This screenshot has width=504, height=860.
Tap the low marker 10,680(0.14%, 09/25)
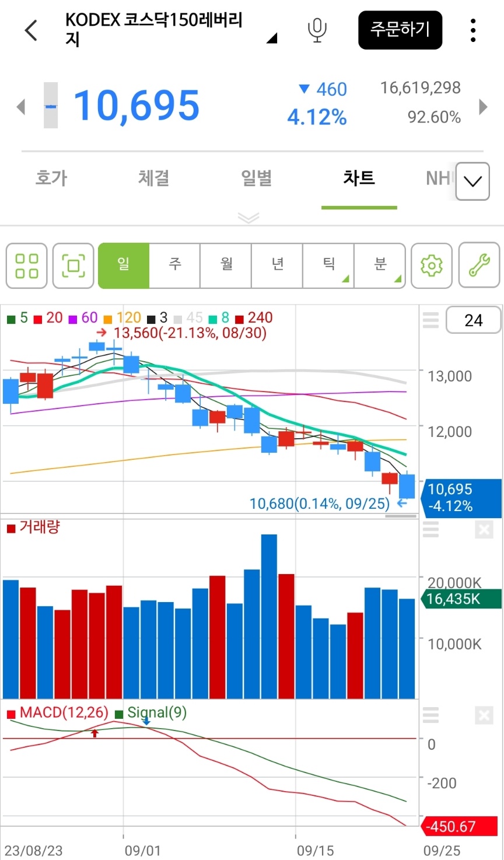pyautogui.click(x=328, y=504)
